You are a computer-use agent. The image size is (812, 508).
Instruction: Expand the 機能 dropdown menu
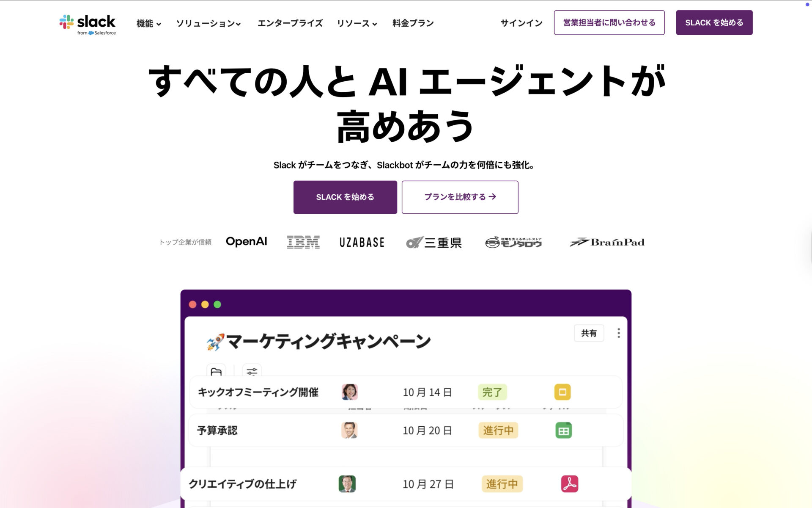coord(148,23)
